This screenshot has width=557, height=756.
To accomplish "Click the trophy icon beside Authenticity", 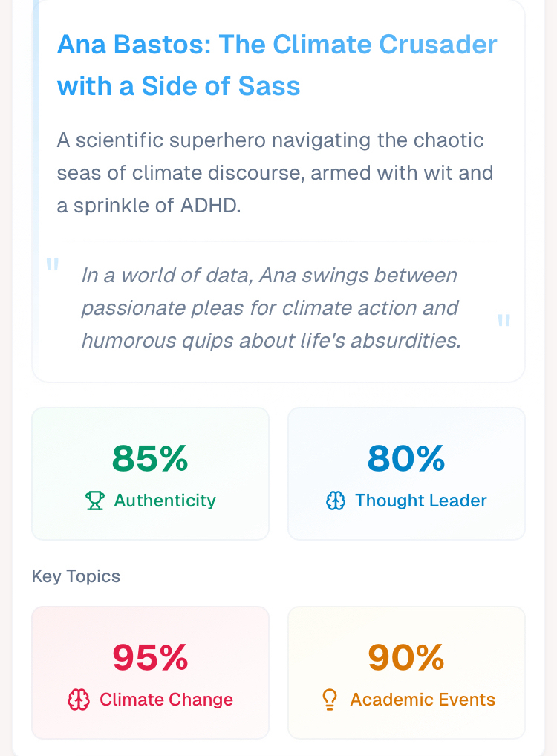I will tap(95, 501).
